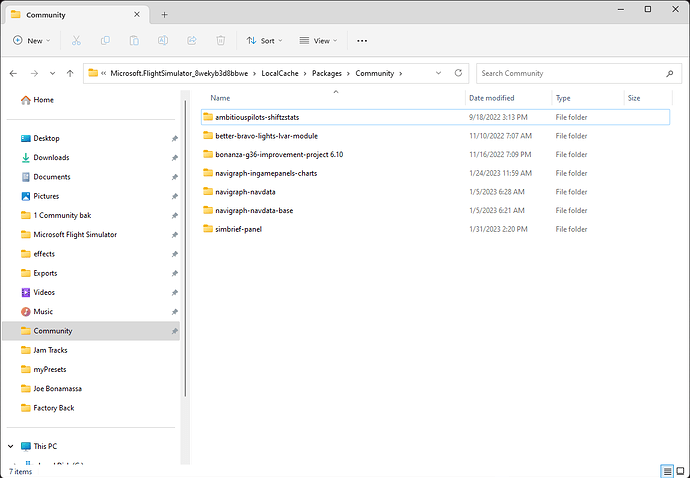Click the Cut scissors icon in toolbar

click(x=76, y=41)
